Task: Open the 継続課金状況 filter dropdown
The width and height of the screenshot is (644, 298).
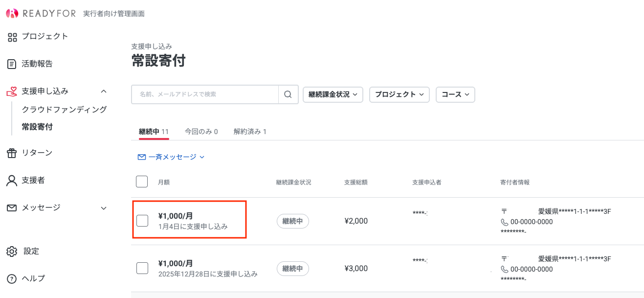Action: tap(333, 94)
